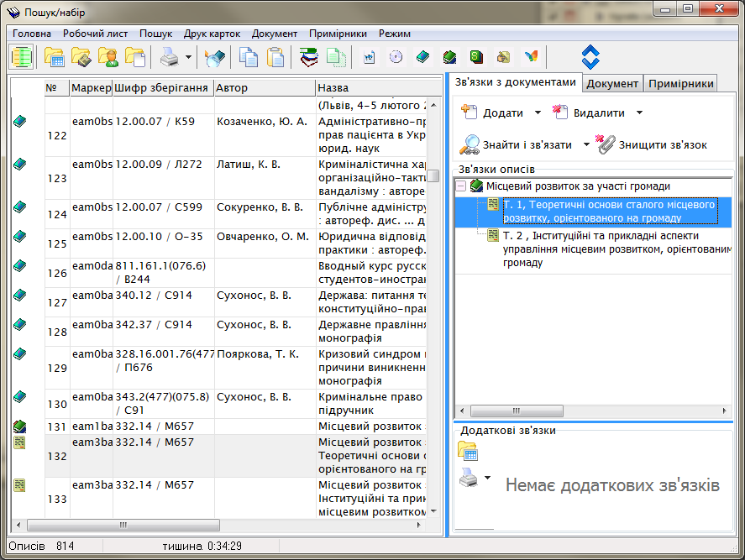Click folder icon in Додаткові зв'язки panel
The image size is (745, 560).
click(x=467, y=451)
